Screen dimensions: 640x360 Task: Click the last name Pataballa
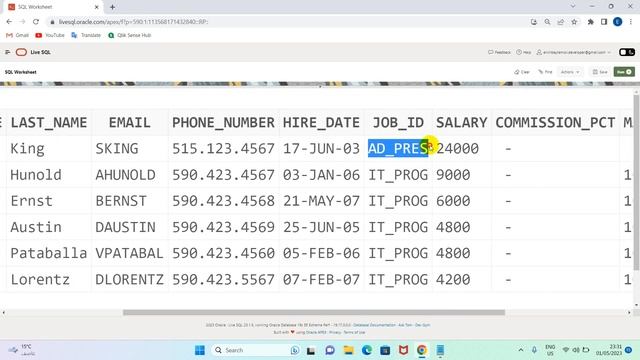[49, 253]
